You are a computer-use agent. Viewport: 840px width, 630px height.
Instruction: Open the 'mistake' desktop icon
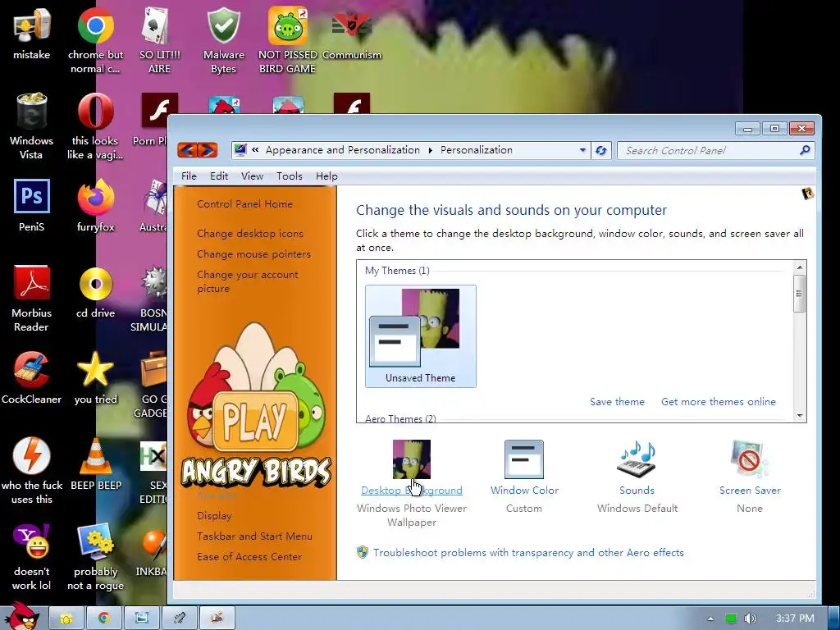click(x=31, y=25)
